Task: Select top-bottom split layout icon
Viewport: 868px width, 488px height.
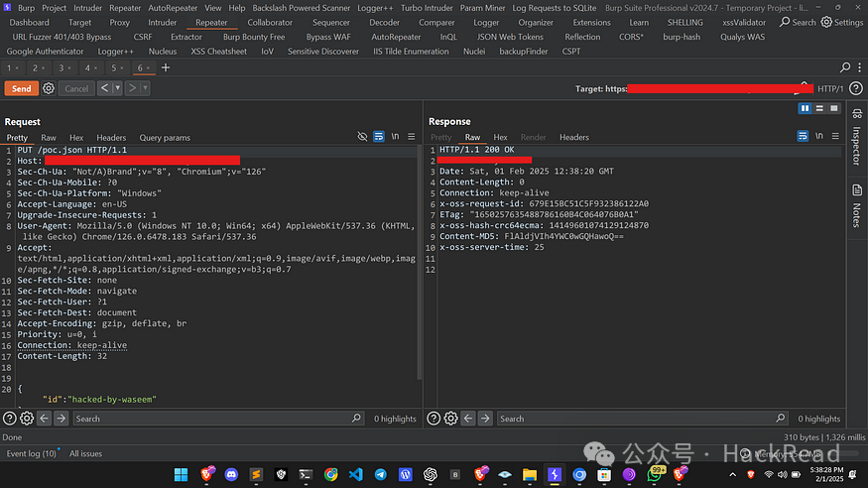Action: point(819,108)
